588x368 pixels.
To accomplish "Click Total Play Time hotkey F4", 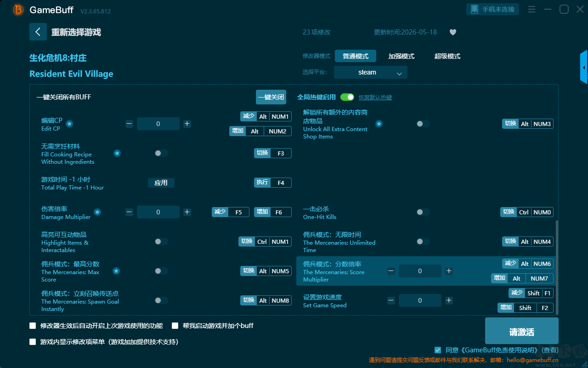I will point(273,183).
